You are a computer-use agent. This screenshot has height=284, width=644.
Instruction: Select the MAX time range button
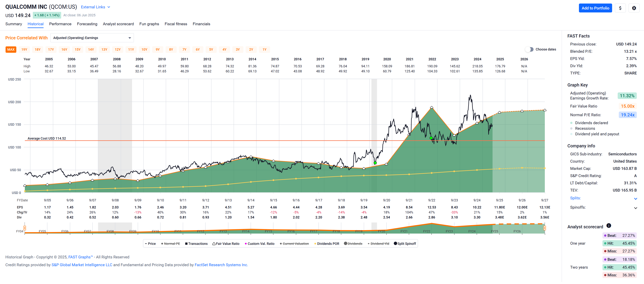point(11,50)
